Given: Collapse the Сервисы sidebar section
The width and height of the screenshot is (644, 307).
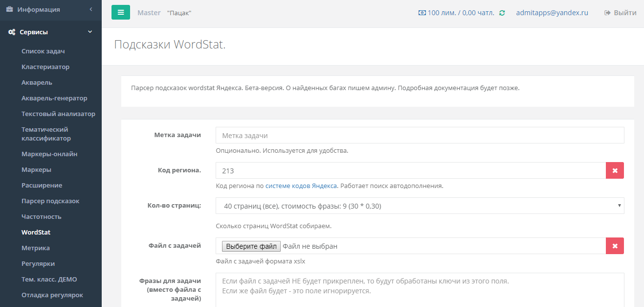Looking at the screenshot, I should point(90,32).
